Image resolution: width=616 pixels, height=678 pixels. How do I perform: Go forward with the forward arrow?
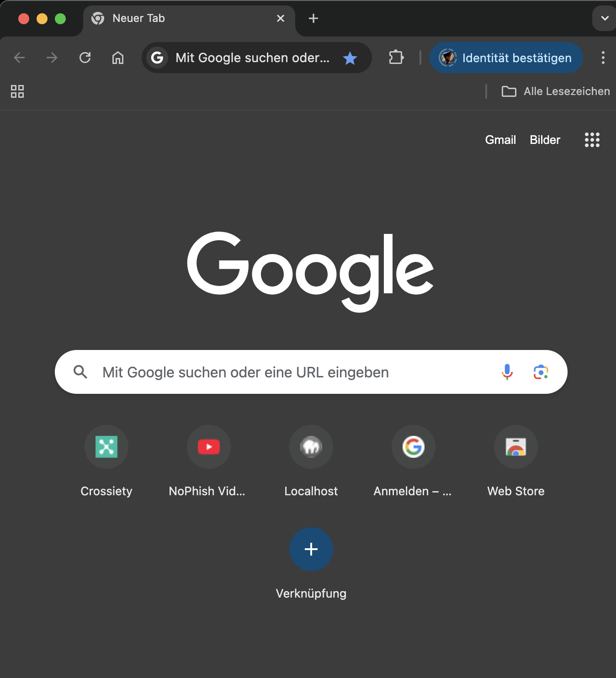(x=52, y=58)
